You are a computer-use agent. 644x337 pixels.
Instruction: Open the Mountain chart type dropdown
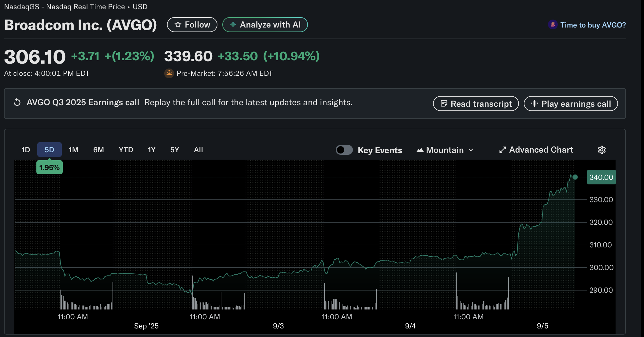[x=445, y=150]
